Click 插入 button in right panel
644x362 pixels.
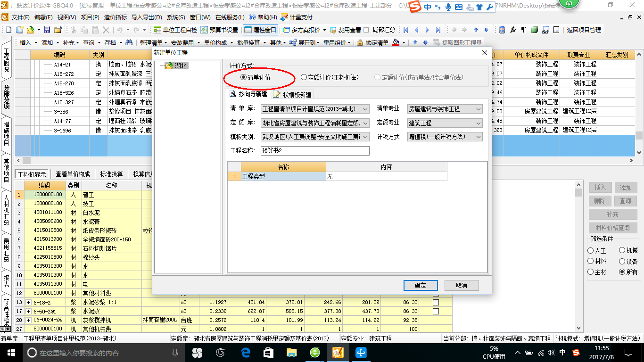(x=600, y=188)
